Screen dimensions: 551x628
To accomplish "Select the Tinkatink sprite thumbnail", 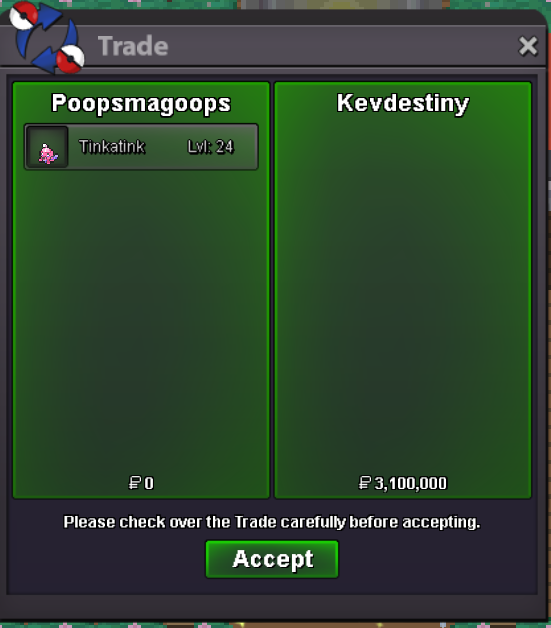I will tap(47, 147).
